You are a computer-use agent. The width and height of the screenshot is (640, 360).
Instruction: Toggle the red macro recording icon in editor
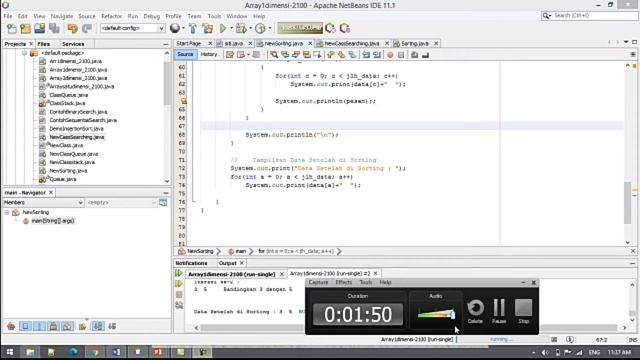[x=390, y=55]
